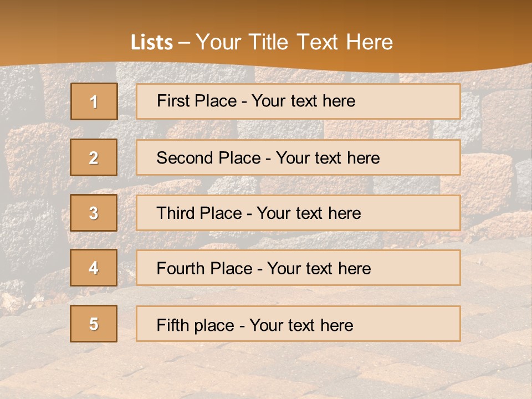Click "Your Title Text Here" in the title
This screenshot has height=399, width=532.
pyautogui.click(x=294, y=42)
